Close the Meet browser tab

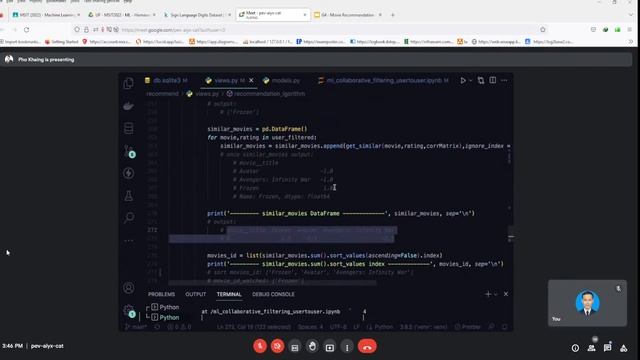click(x=304, y=15)
